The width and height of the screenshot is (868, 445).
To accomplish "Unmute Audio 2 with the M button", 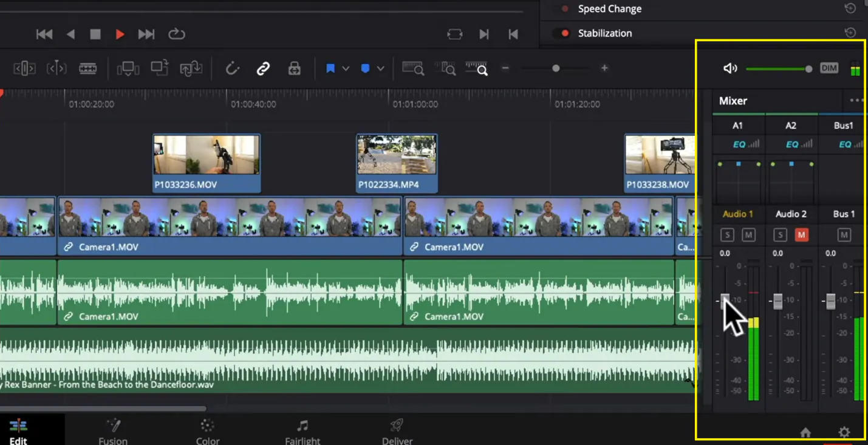I will (801, 235).
